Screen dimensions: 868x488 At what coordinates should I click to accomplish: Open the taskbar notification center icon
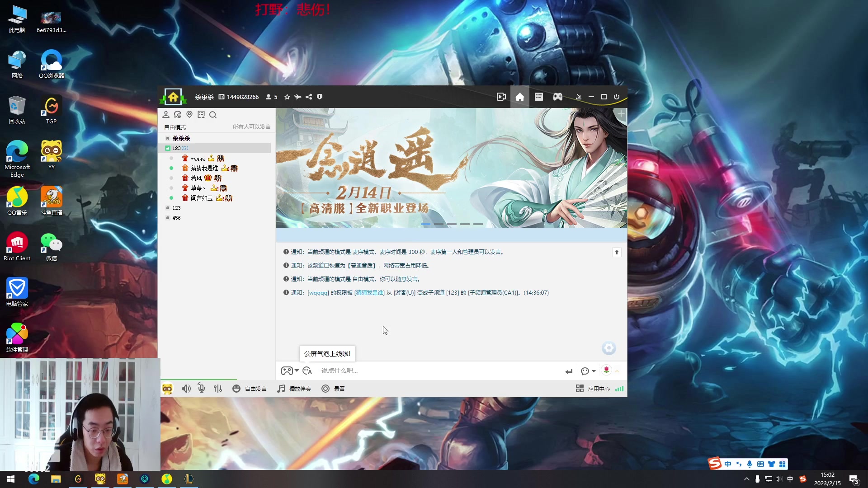coord(854,479)
